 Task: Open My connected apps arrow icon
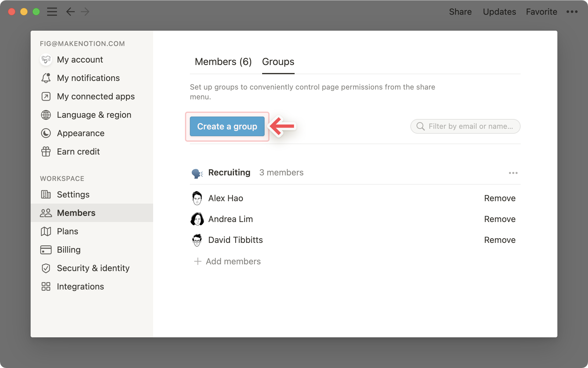click(46, 96)
